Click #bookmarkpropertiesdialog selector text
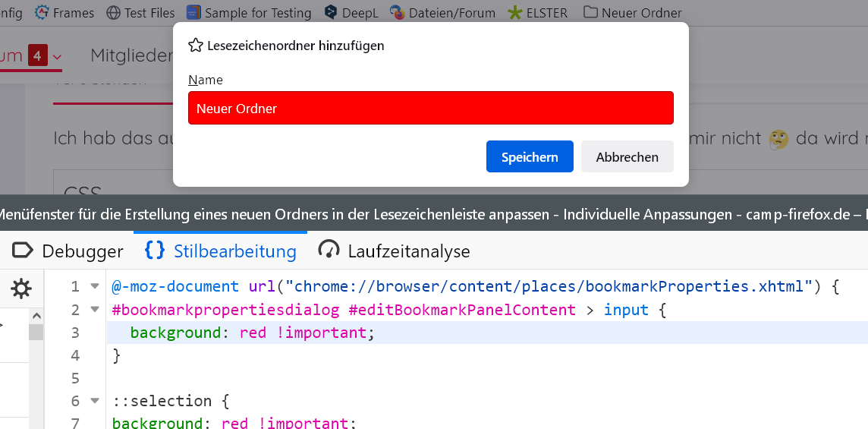 [225, 310]
